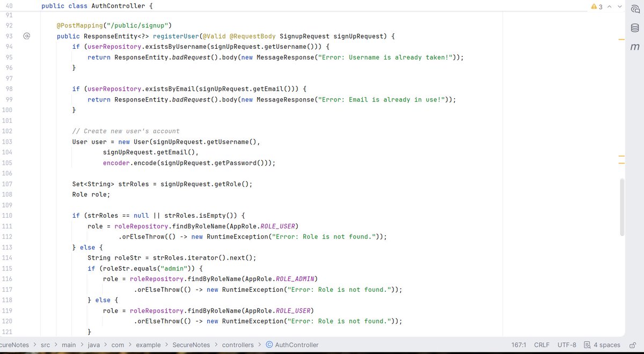Click the yellow warning inspection icon
Viewport: 644px width, 354px height.
tap(594, 7)
